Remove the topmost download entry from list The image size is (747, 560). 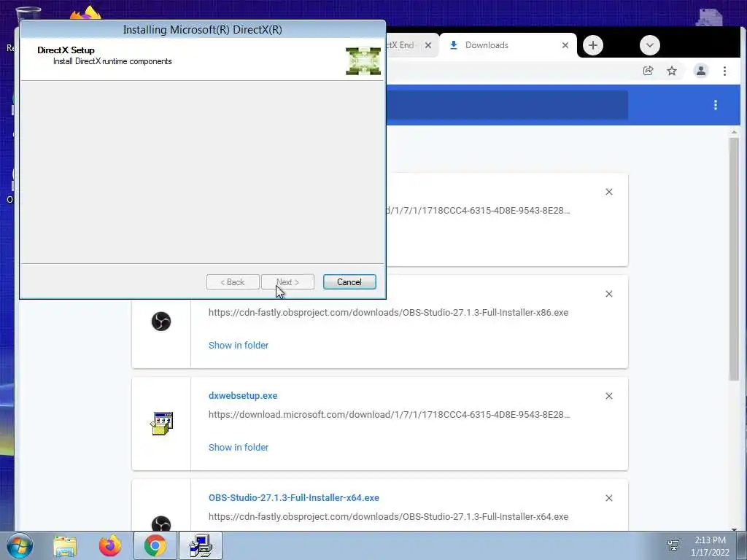[x=609, y=192]
